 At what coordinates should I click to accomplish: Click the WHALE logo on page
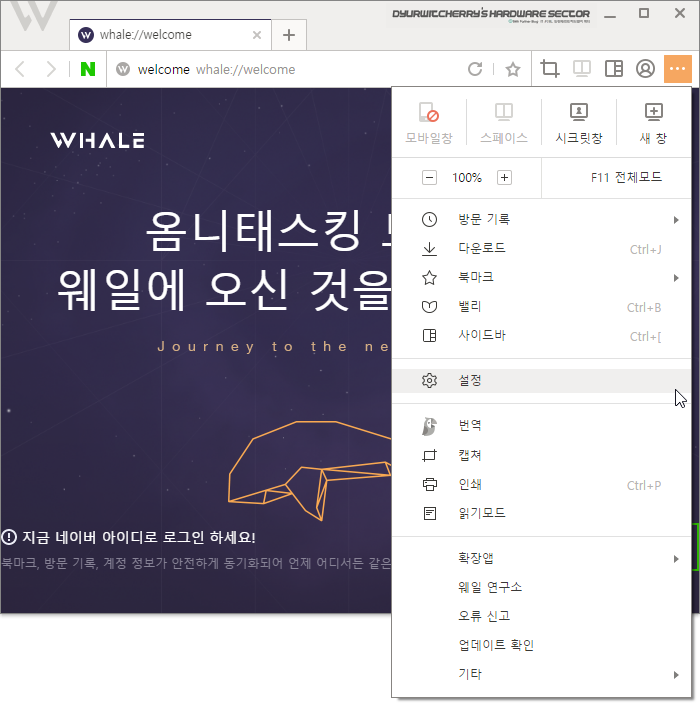coord(97,140)
